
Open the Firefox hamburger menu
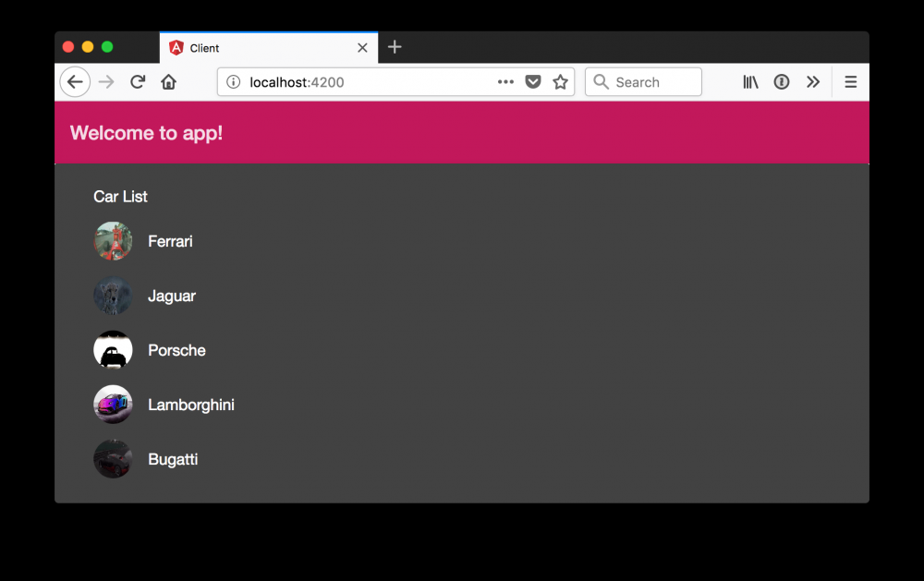[x=850, y=81]
